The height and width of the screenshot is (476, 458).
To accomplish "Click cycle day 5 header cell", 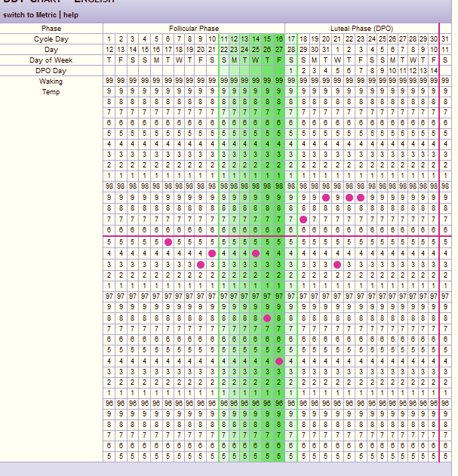I will coord(156,39).
